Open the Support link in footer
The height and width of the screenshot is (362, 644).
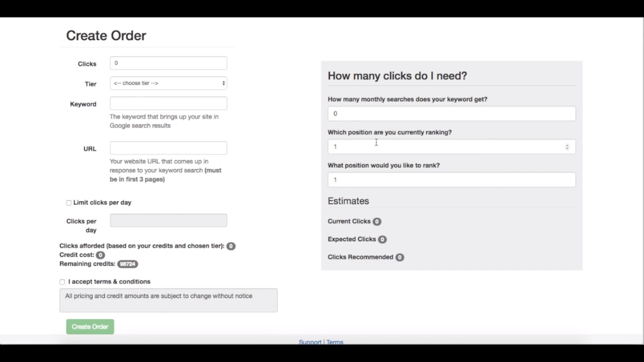tap(310, 342)
